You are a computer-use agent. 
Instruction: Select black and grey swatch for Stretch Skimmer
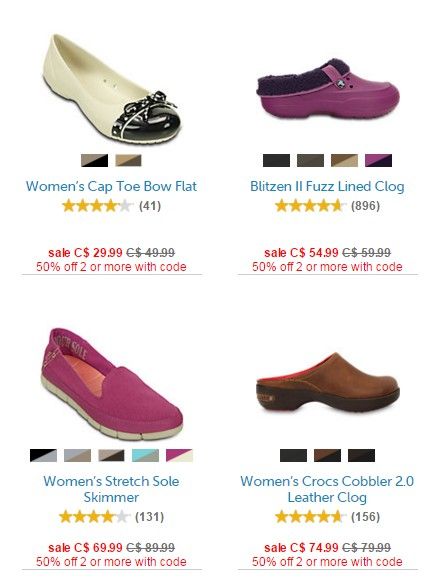[43, 456]
